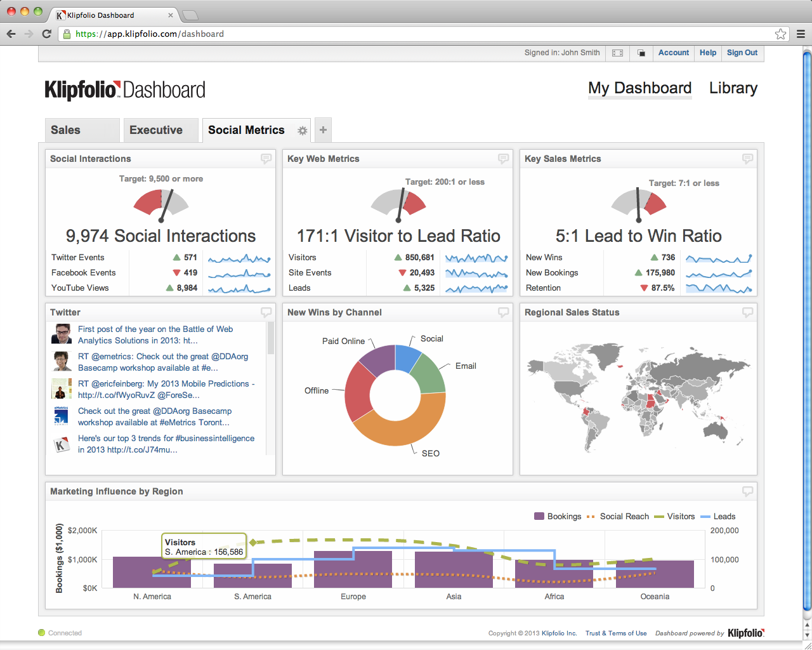The image size is (812, 650).
Task: Open the 'RT @ericfeinberg' tweet
Action: pyautogui.click(x=166, y=389)
